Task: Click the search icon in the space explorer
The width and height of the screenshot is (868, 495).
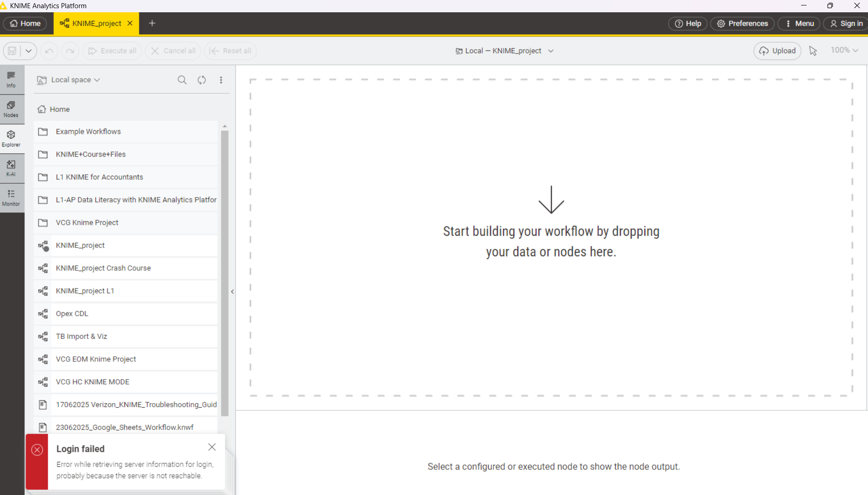Action: click(182, 80)
